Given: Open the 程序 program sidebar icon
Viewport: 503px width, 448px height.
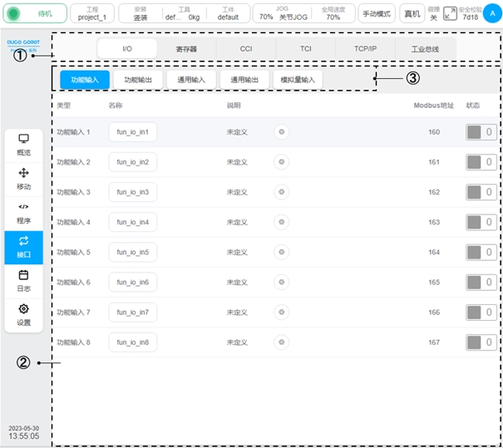Looking at the screenshot, I should click(23, 212).
